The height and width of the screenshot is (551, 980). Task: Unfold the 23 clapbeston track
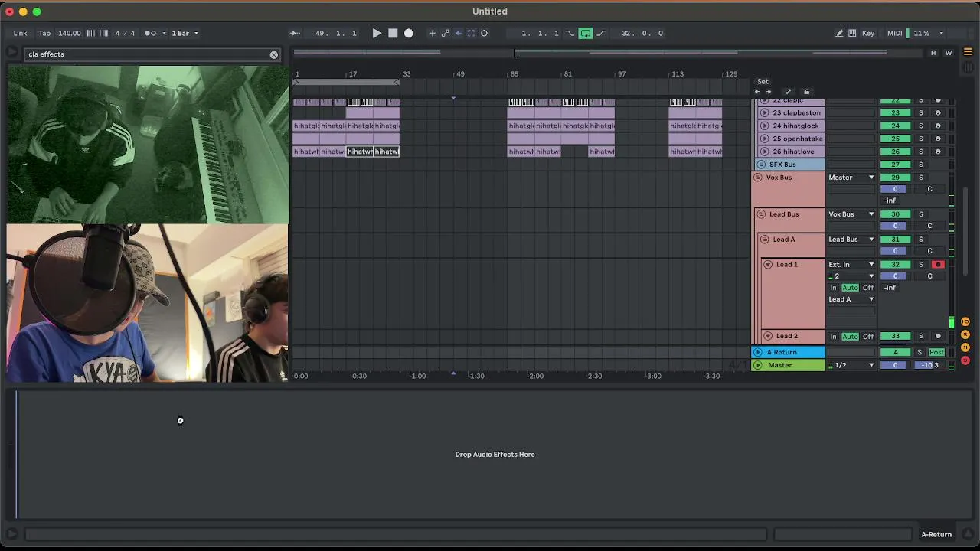point(764,112)
